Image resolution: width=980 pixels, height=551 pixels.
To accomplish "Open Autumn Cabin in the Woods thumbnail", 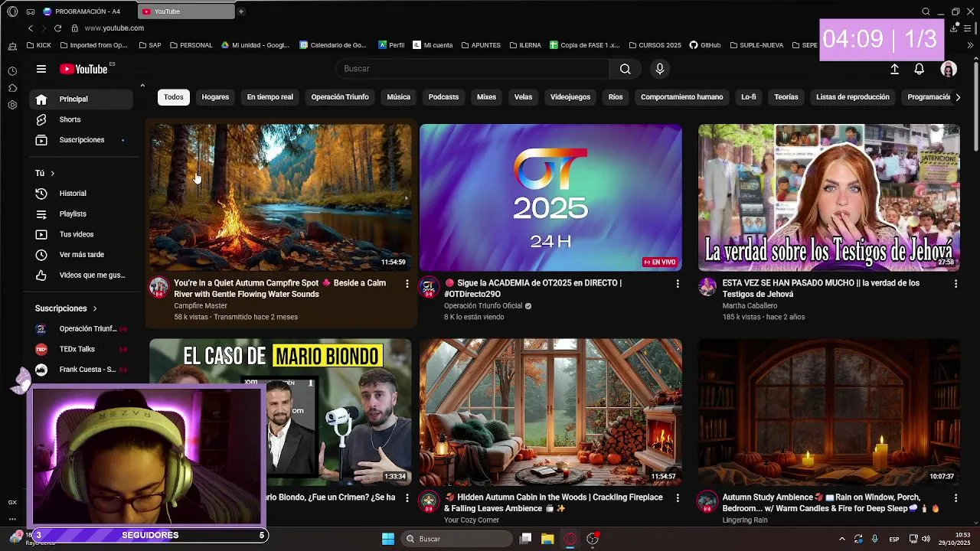I will click(550, 412).
